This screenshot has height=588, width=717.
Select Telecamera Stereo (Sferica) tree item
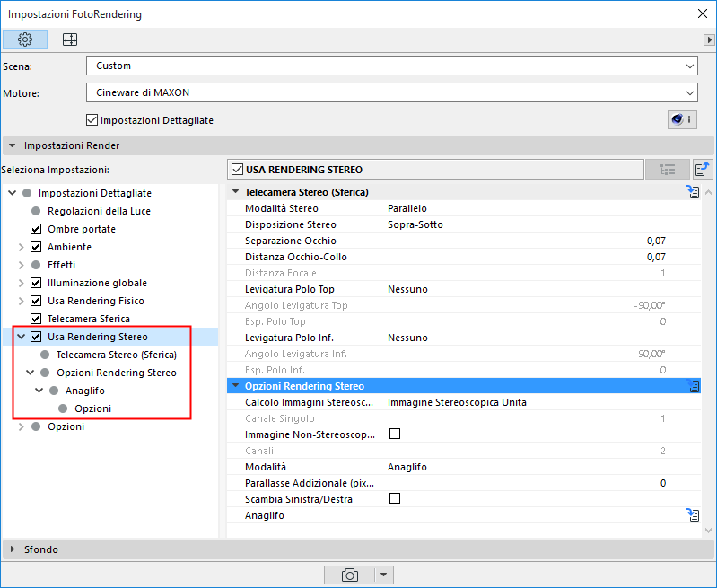click(116, 355)
